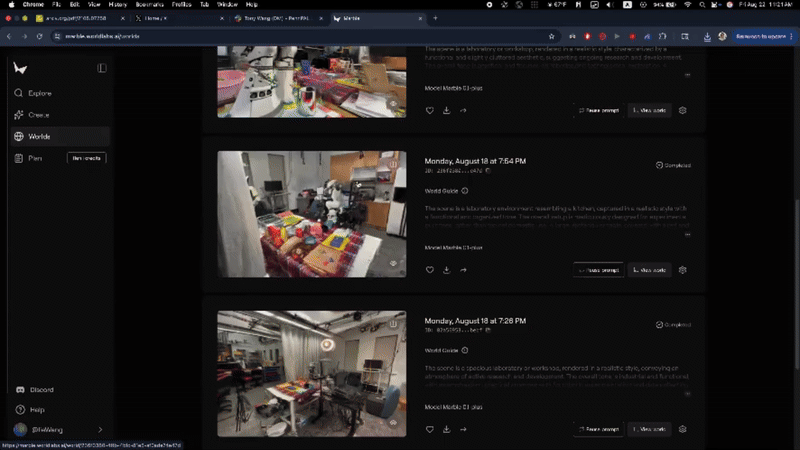This screenshot has width=800, height=450.
Task: Open the Bookmarks menu
Action: click(149, 4)
